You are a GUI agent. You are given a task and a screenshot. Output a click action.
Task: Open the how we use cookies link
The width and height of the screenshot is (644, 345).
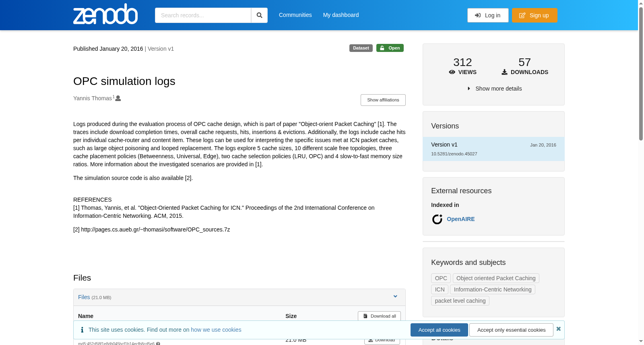tap(216, 330)
